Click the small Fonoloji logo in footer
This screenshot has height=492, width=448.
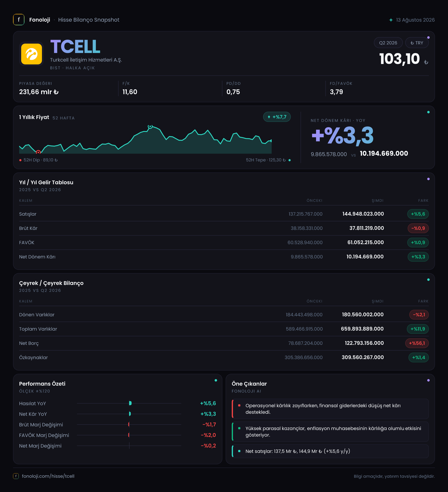(16, 476)
